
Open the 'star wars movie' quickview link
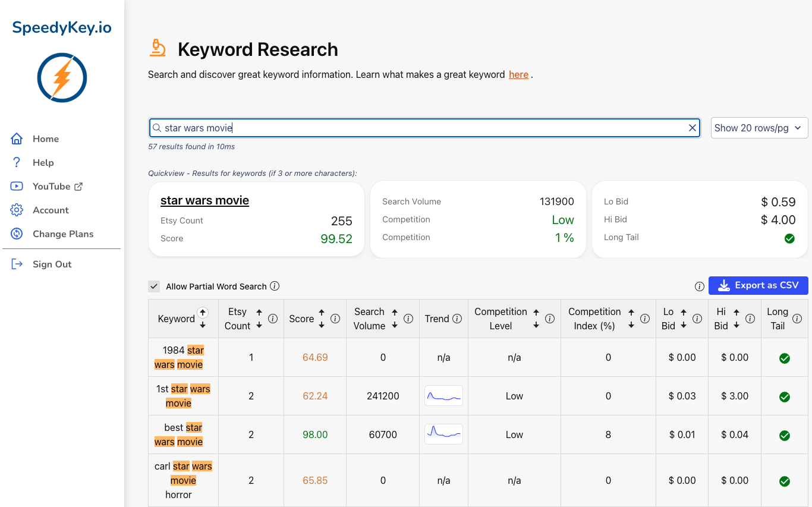[x=204, y=200]
